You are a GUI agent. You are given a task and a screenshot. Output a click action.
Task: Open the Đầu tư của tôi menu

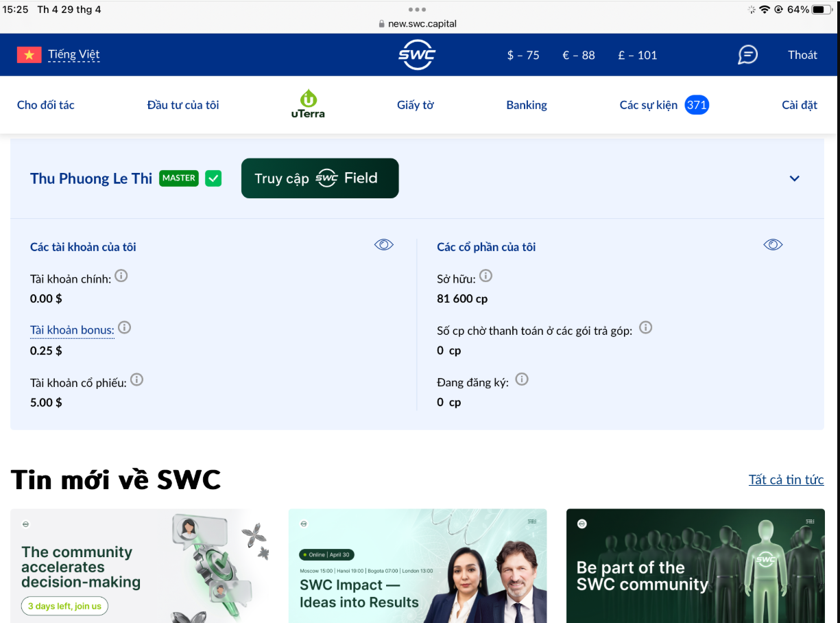(183, 105)
